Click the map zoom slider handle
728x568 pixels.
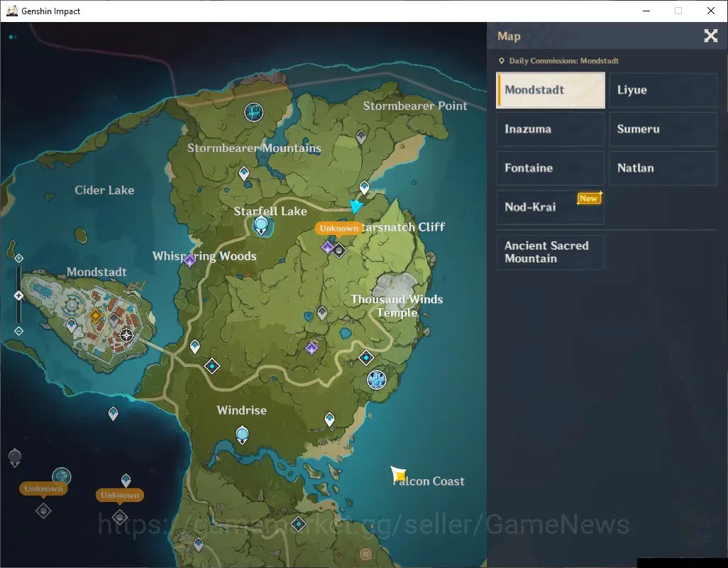coord(18,295)
